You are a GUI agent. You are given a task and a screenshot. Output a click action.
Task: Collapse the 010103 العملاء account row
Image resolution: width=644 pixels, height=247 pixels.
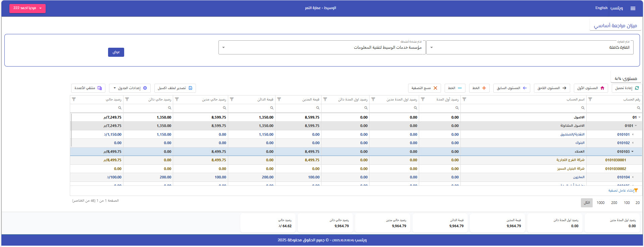click(633, 152)
